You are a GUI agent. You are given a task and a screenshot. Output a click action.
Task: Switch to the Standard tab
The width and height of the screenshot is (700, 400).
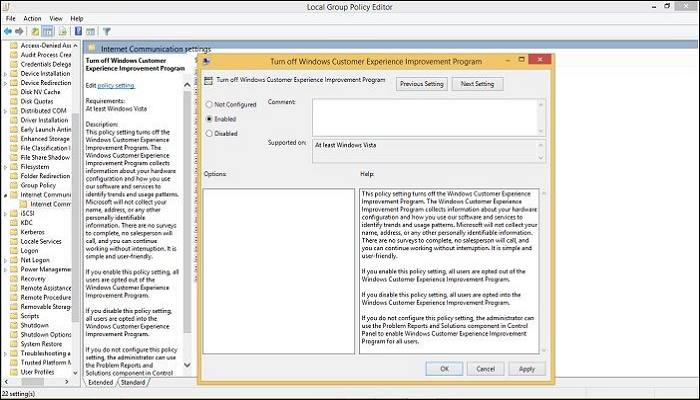[x=134, y=382]
